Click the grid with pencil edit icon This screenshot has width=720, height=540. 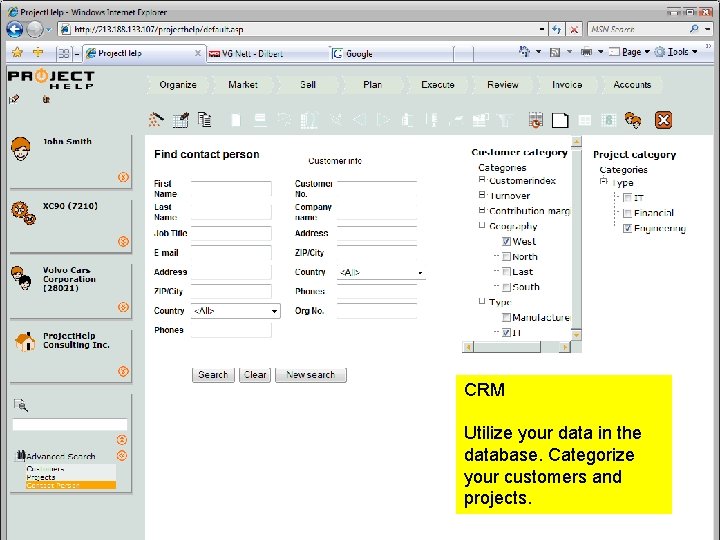[180, 120]
